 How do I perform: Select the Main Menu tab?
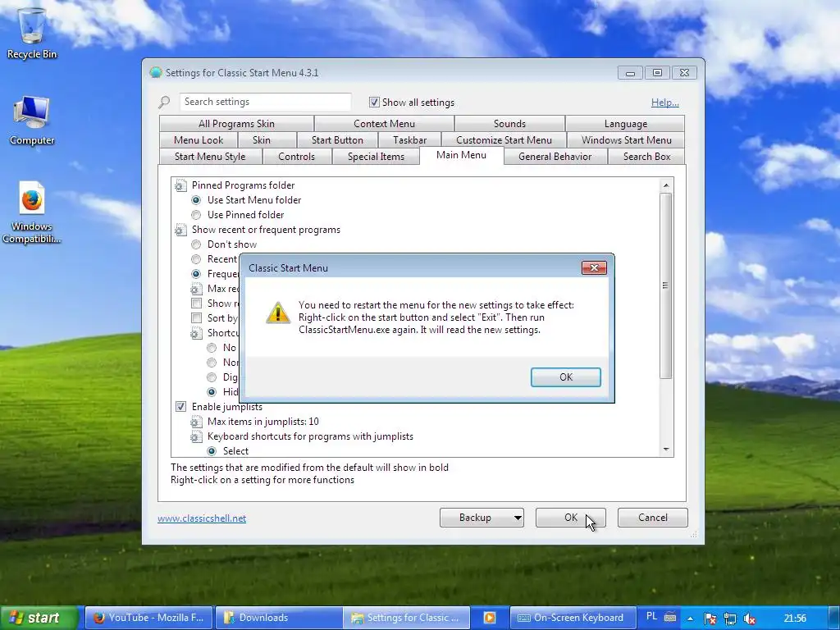click(x=461, y=155)
